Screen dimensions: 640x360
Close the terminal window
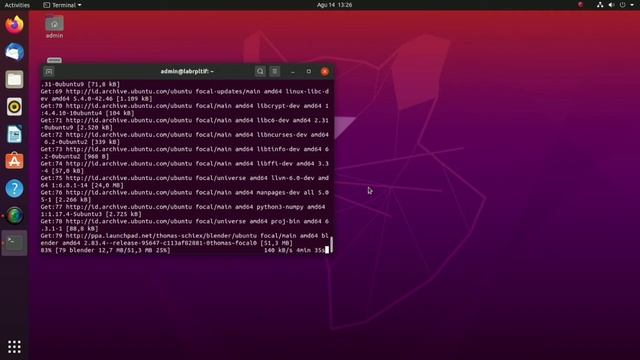coord(325,71)
